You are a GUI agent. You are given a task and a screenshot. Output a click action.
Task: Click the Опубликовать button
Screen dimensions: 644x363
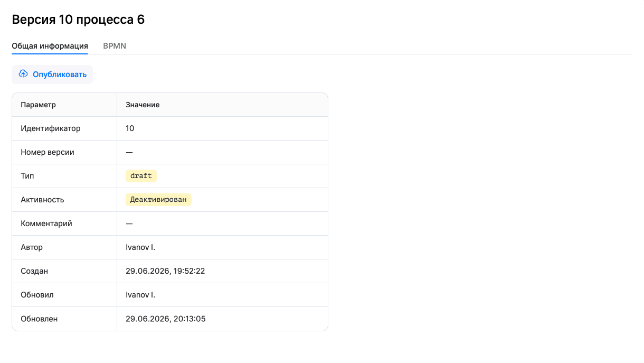click(52, 75)
